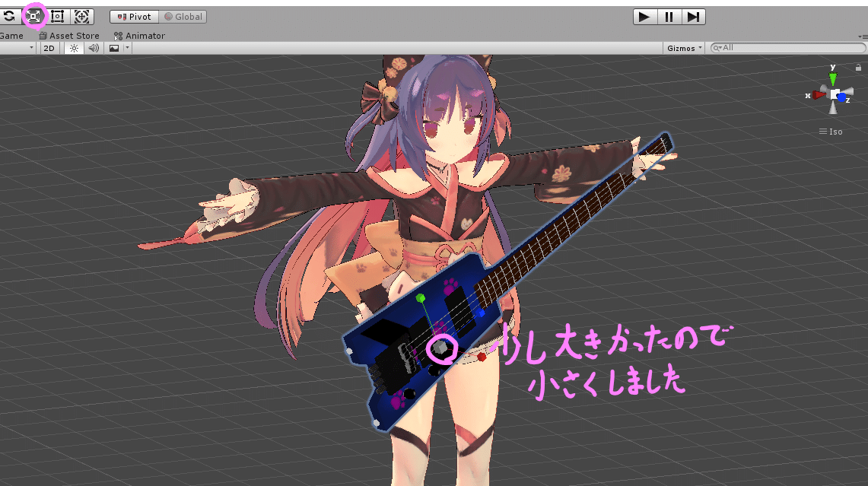
Task: Click the scene search field
Action: [x=788, y=48]
